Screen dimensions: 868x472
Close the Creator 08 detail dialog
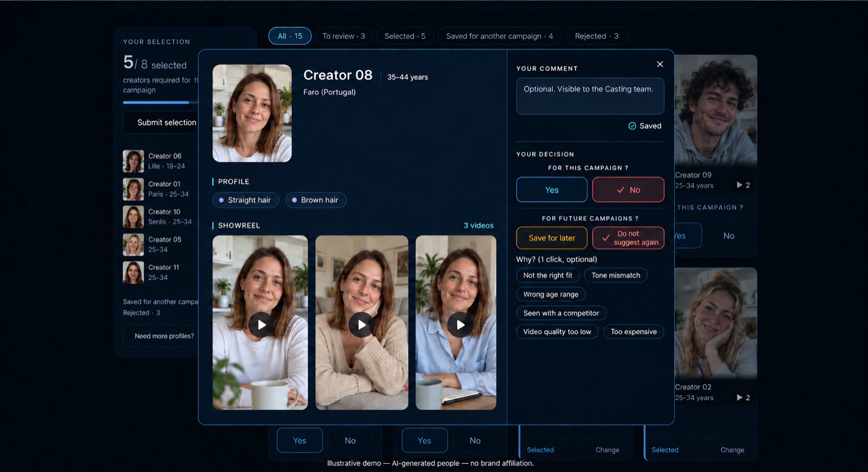(x=660, y=64)
